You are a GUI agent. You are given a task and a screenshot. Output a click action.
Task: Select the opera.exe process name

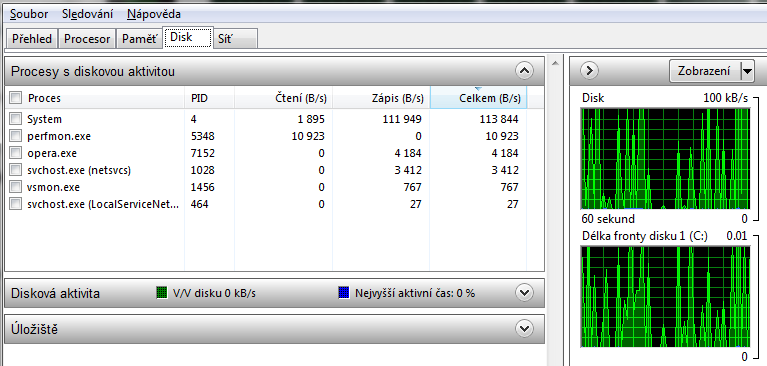coord(52,153)
